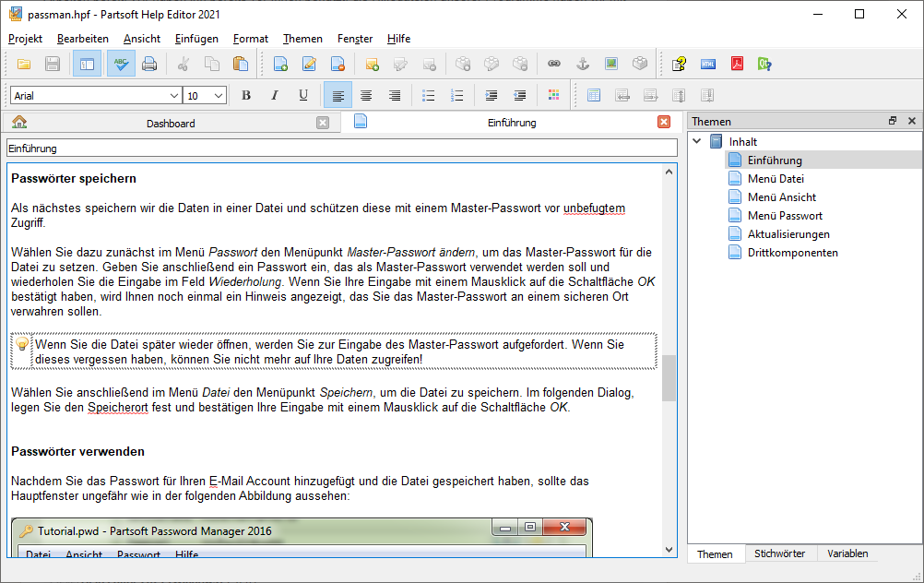Click the insert hyperlink chain icon
924x583 pixels.
pyautogui.click(x=554, y=64)
